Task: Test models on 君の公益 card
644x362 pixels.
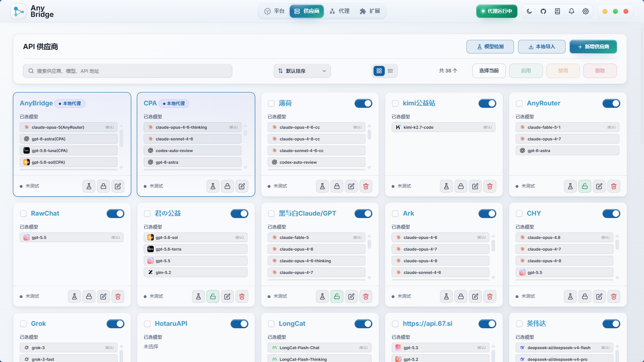Action: [198, 296]
